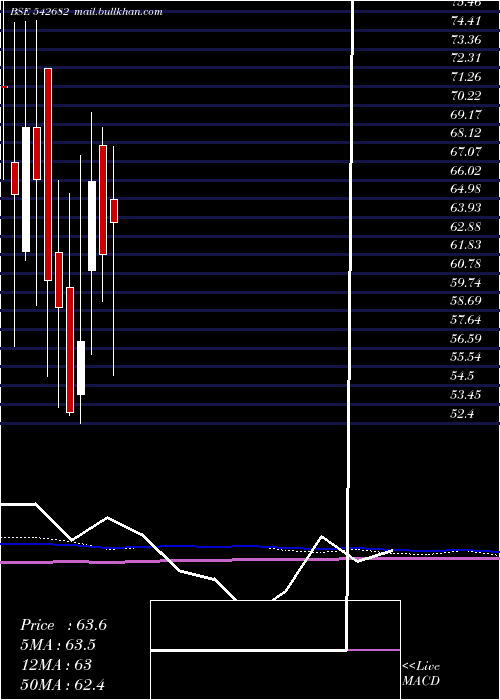Click the Price : 63.6 readout
This screenshot has height=700, width=500.
(x=63, y=625)
